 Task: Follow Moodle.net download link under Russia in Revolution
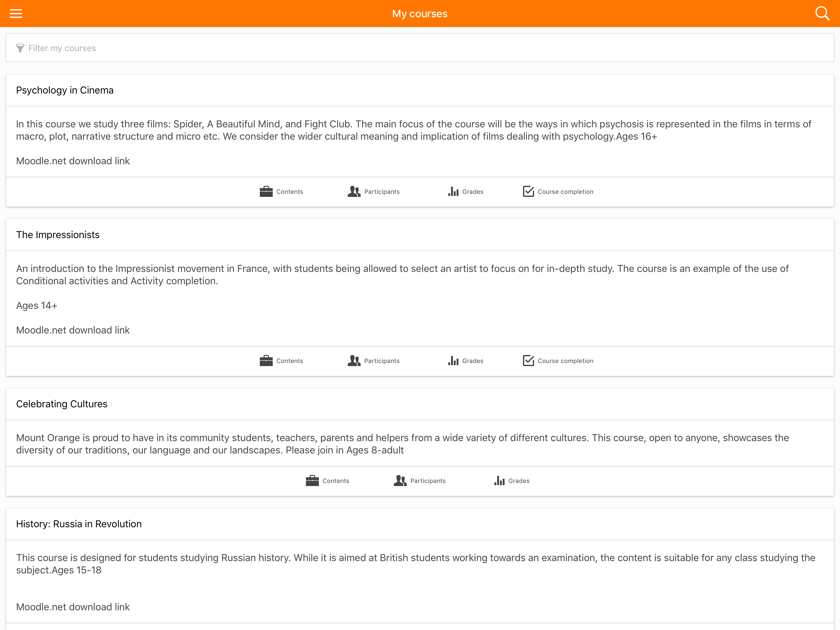(73, 607)
